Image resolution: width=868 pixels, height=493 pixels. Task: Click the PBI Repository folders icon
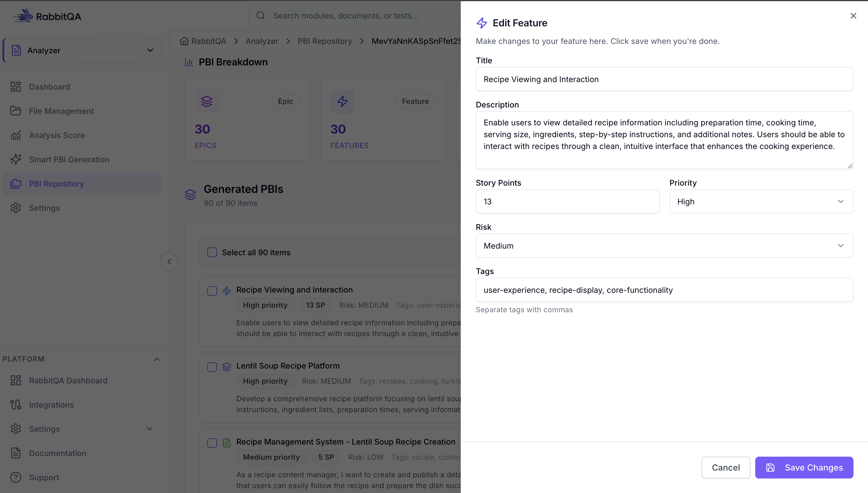[x=15, y=184]
